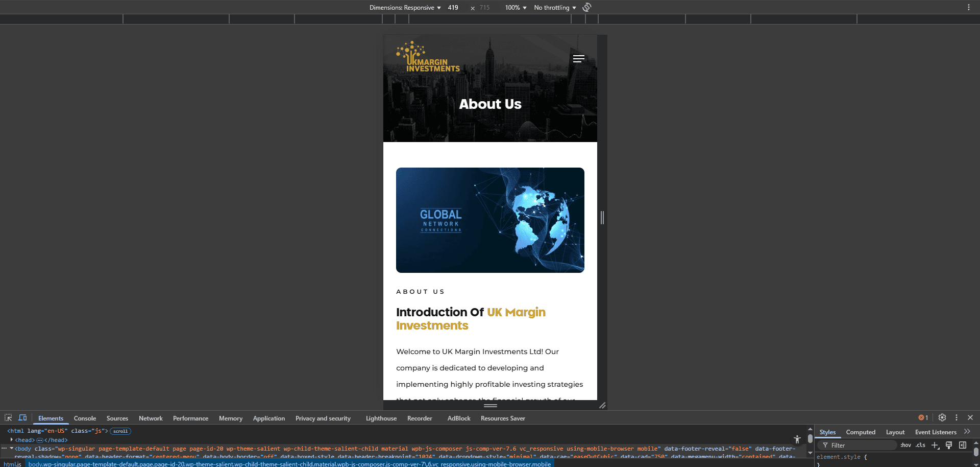This screenshot has width=980, height=467.
Task: Open the Privacy and security tab
Action: (323, 418)
